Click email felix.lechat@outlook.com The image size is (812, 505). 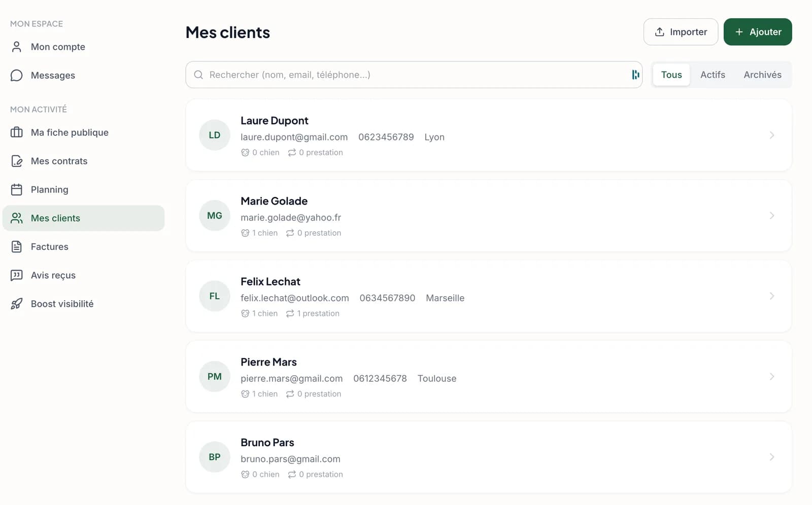coord(295,298)
